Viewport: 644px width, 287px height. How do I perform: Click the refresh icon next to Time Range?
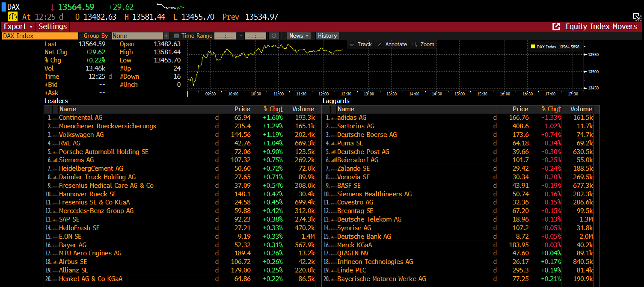(x=274, y=36)
